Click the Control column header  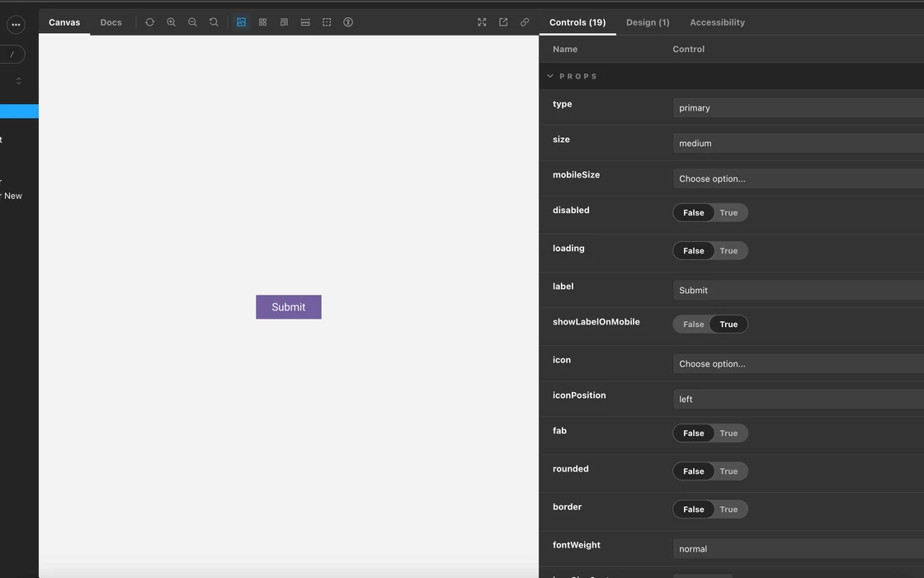click(688, 49)
